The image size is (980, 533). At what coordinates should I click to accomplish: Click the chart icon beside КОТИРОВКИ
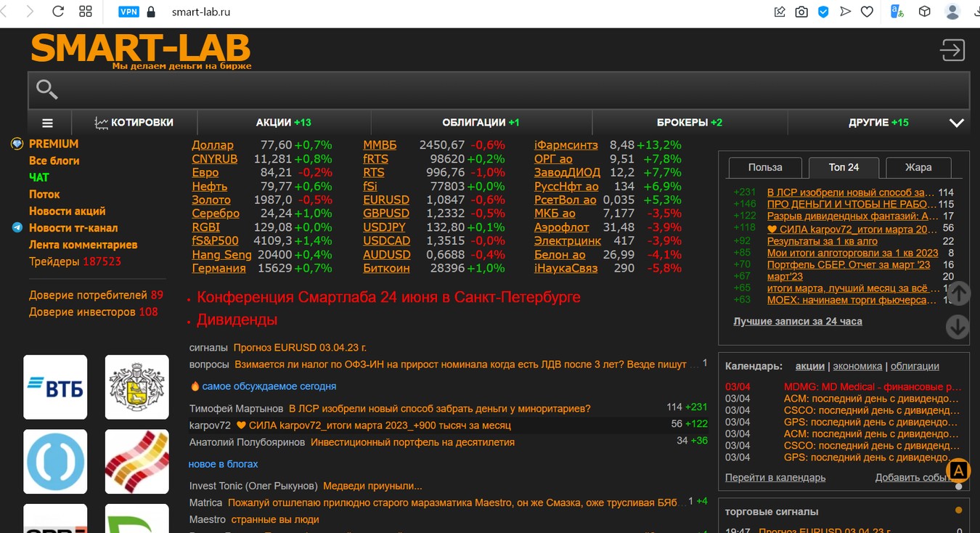coord(101,123)
